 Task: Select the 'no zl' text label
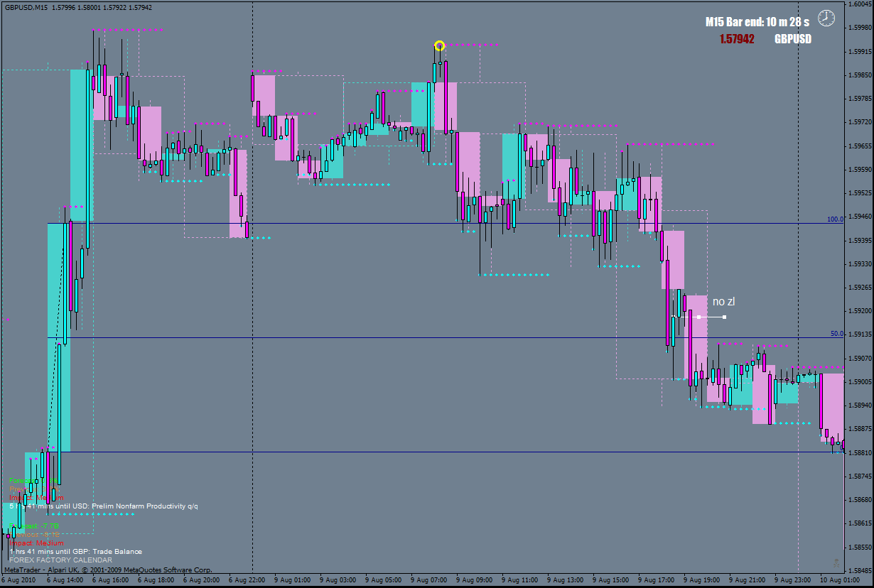(723, 302)
